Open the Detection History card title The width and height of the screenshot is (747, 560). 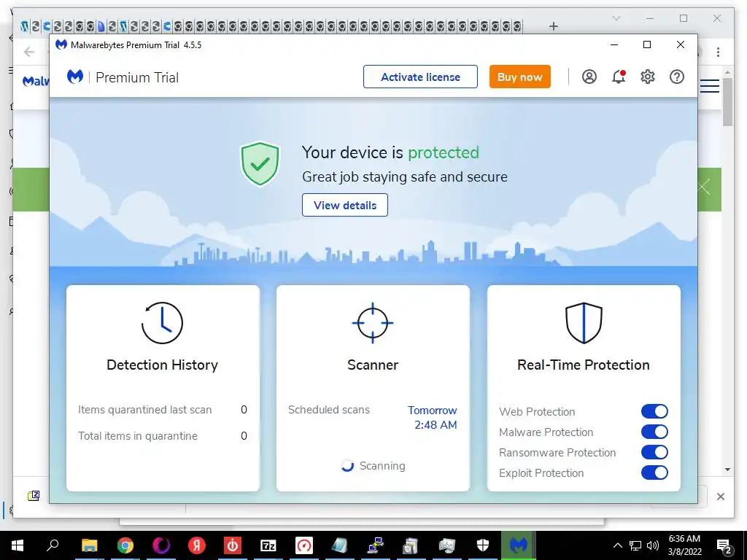coord(162,365)
